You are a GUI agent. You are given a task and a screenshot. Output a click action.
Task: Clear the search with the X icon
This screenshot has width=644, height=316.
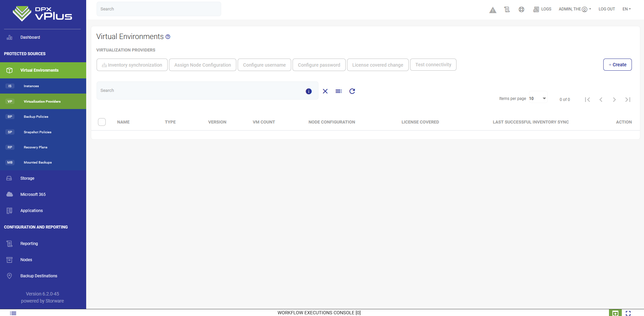pyautogui.click(x=325, y=91)
